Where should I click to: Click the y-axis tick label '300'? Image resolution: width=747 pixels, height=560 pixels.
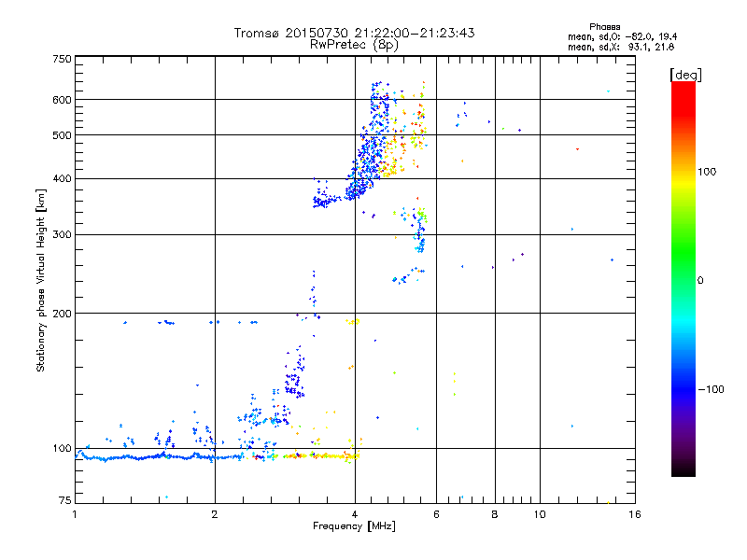point(62,234)
